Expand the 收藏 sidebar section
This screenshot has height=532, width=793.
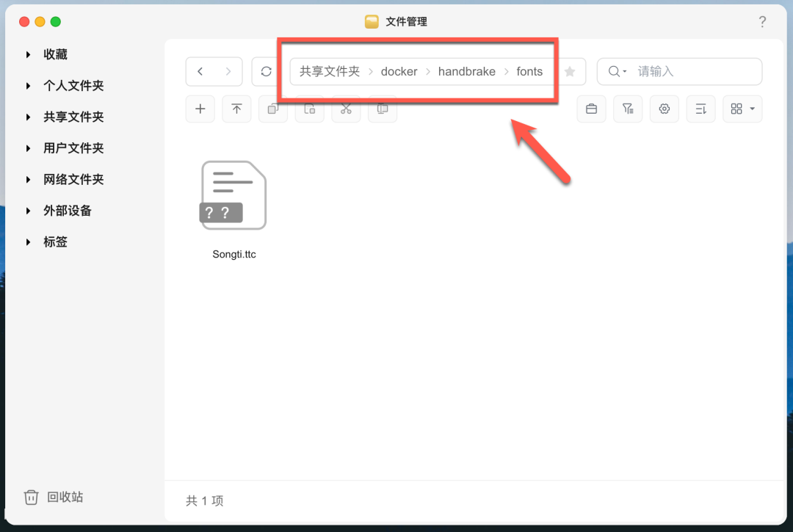click(x=29, y=54)
